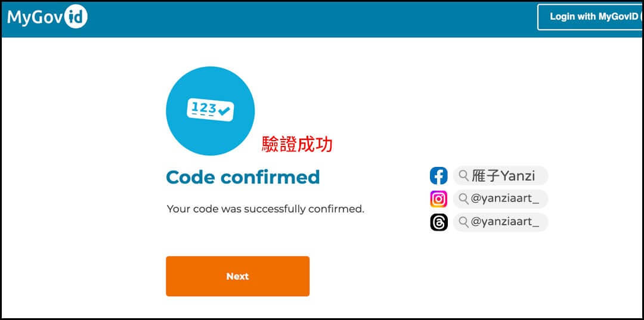This screenshot has height=320, width=644.
Task: Click the Threads icon
Action: click(439, 223)
